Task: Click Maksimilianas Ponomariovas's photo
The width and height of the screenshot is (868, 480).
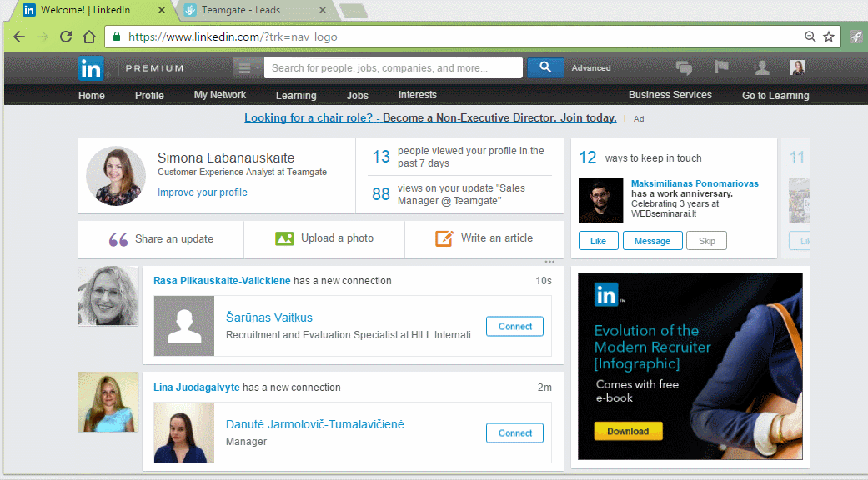Action: pos(600,200)
